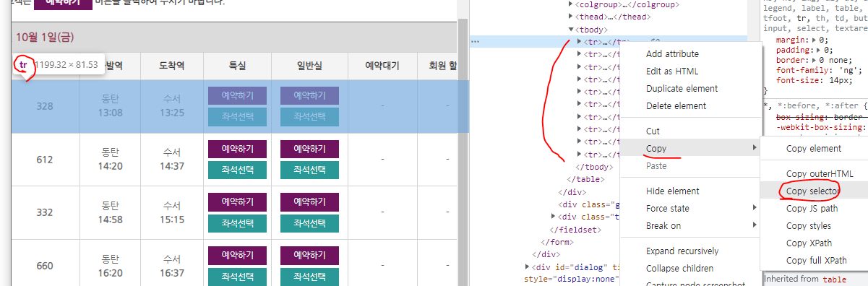Screen dimensions: 868x286
Task: Click Copy selector
Action: click(814, 191)
